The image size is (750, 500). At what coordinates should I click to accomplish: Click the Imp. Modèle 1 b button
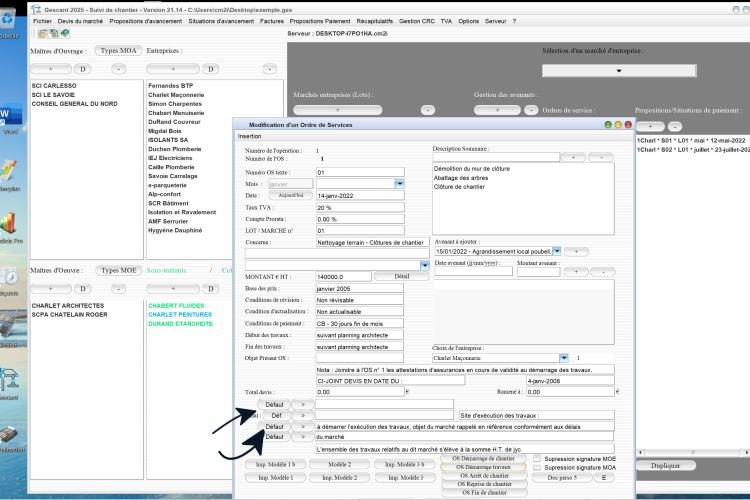(275, 464)
